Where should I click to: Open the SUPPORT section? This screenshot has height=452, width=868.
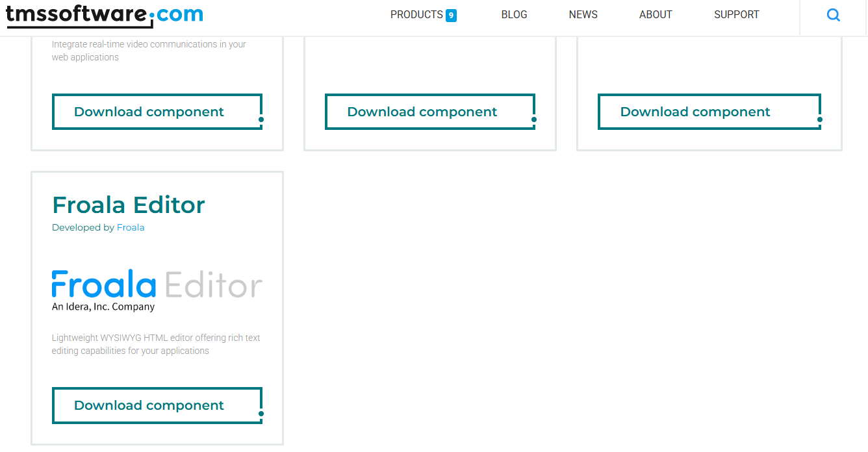[x=736, y=14]
